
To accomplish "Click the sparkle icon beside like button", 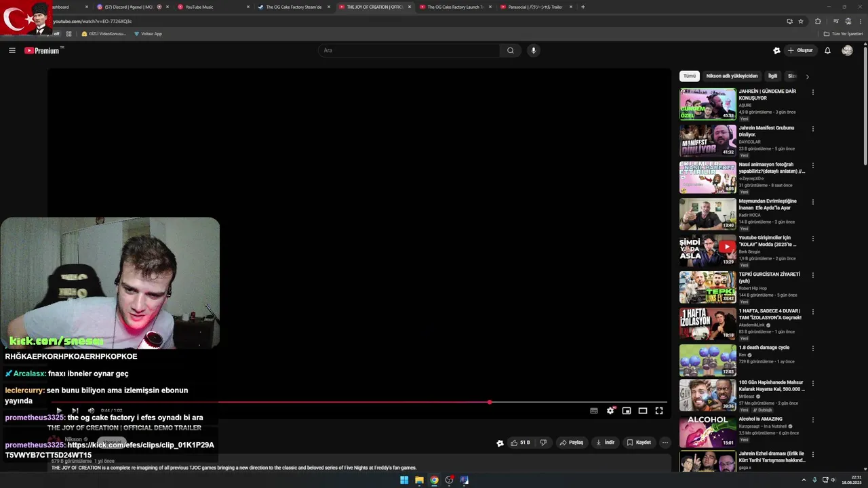I will tap(500, 443).
